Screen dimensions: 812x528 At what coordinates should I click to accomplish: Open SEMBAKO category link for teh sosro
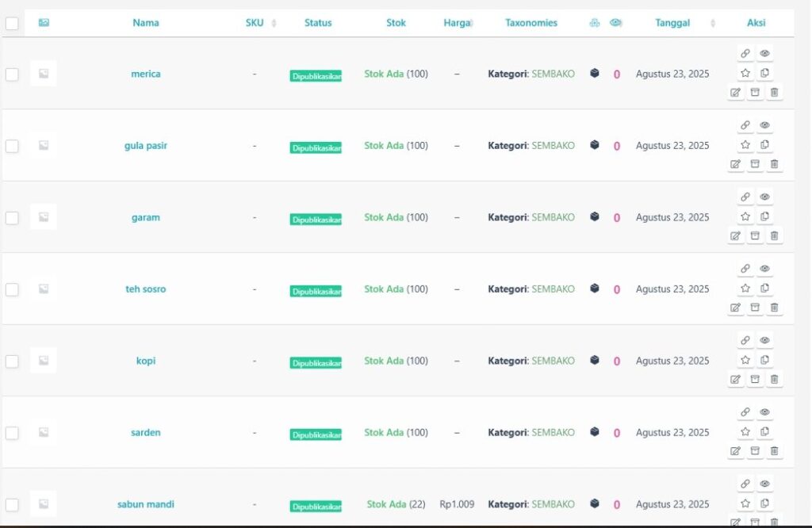[x=553, y=289]
